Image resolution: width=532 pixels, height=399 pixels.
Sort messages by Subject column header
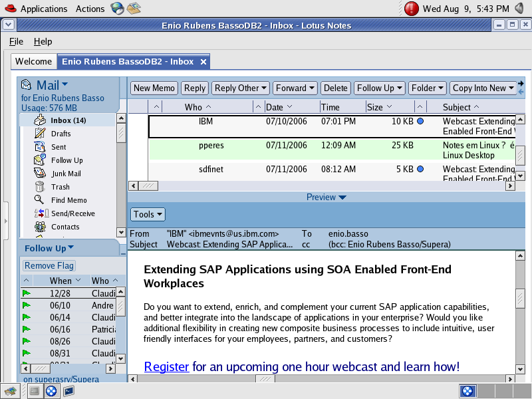coord(475,107)
